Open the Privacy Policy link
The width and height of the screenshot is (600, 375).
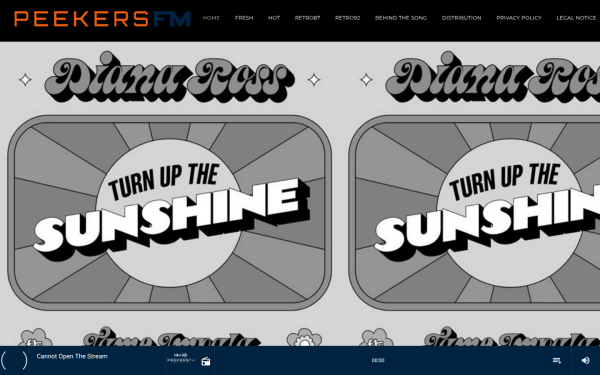(x=518, y=18)
